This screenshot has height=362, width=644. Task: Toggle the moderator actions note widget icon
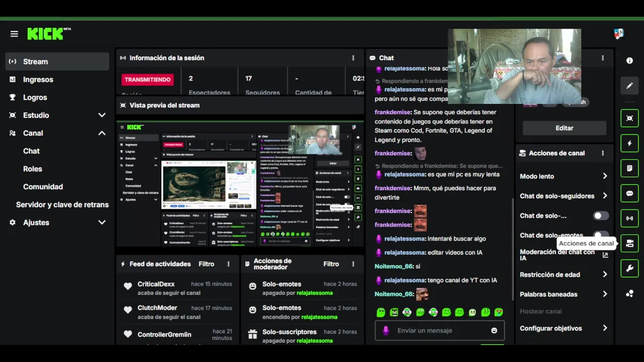click(629, 168)
